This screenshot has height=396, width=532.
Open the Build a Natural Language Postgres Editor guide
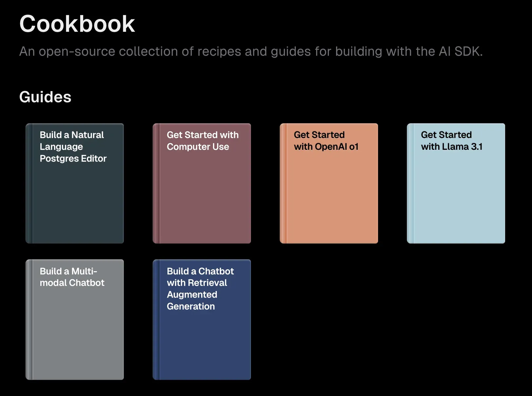[x=75, y=183]
